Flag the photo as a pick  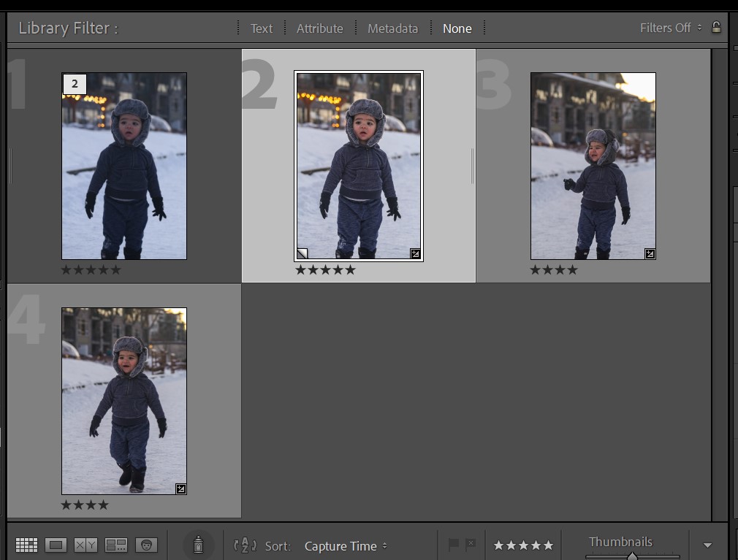453,545
